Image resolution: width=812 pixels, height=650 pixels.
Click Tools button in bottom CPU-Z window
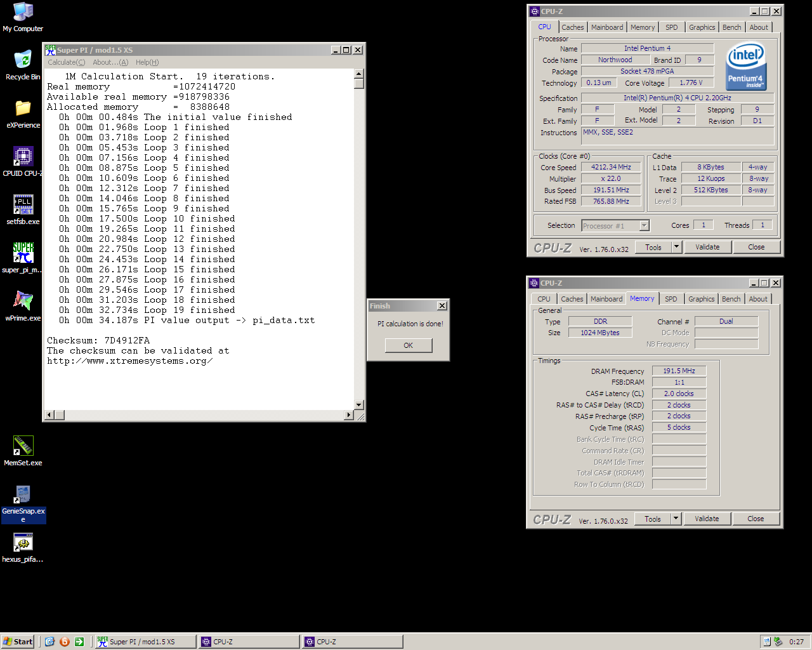[653, 519]
